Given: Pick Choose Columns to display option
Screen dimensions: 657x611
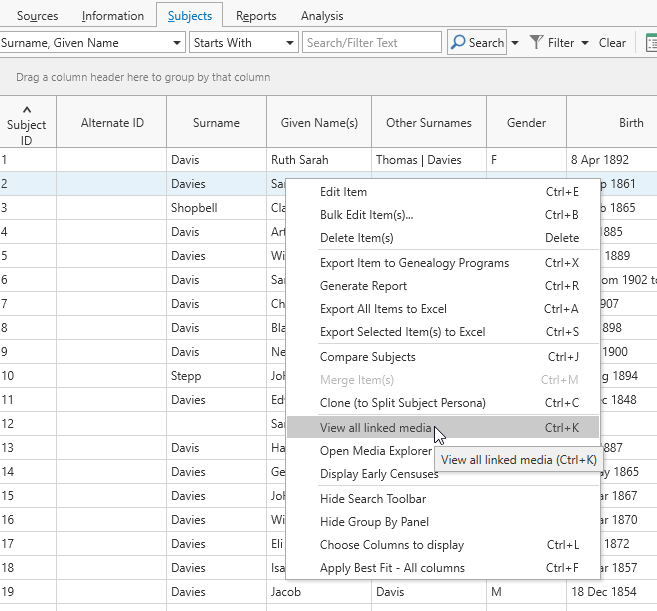Looking at the screenshot, I should (391, 545).
